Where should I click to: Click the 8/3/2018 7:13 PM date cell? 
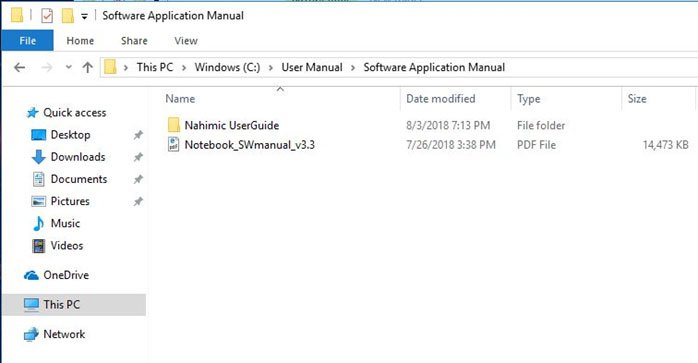tap(448, 126)
